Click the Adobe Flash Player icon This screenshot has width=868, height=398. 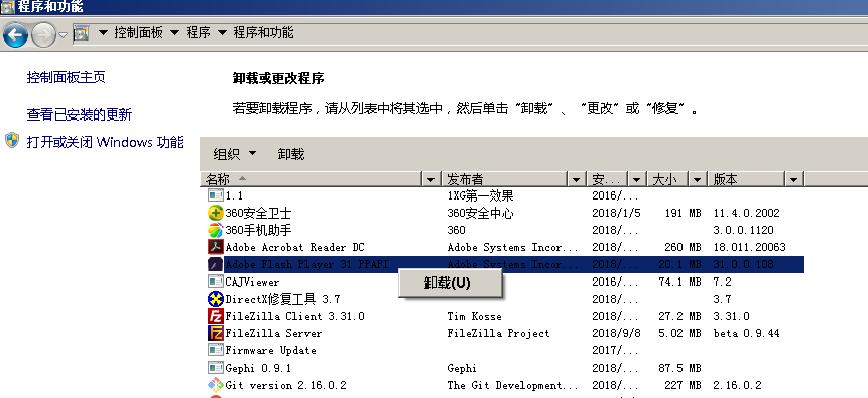point(215,265)
